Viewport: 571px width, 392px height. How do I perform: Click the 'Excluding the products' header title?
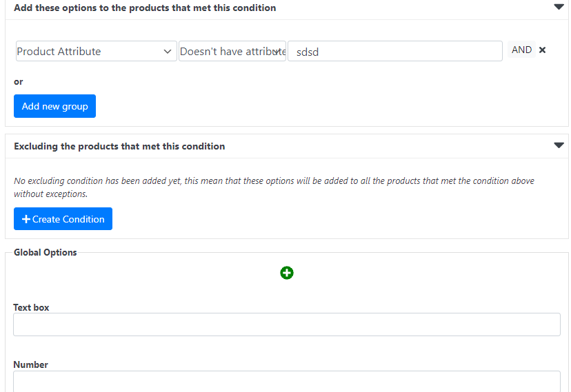pyautogui.click(x=119, y=146)
